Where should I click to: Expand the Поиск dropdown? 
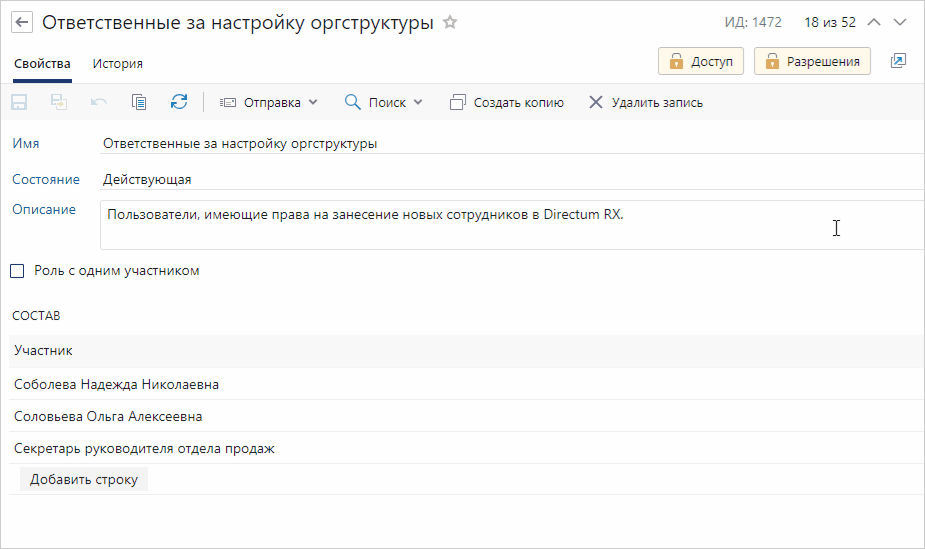(x=384, y=102)
